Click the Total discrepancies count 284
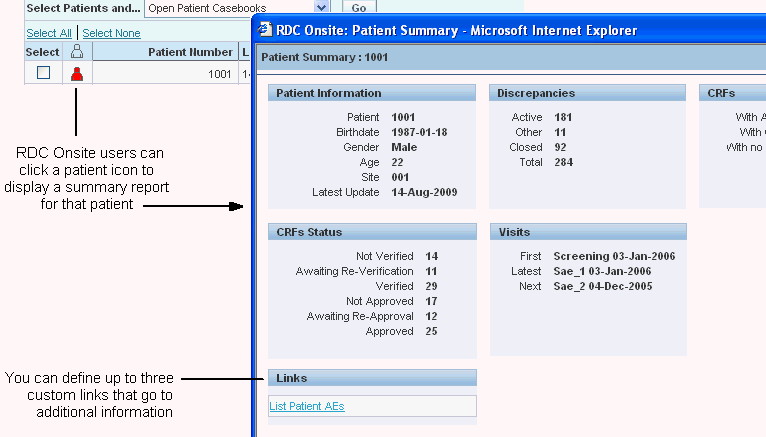This screenshot has height=437, width=766. click(x=563, y=162)
